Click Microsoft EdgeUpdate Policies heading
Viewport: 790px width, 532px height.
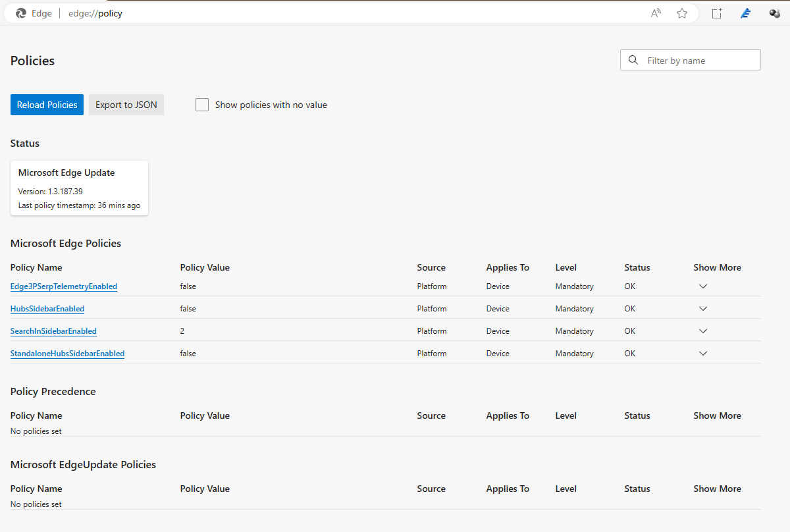[x=83, y=464]
